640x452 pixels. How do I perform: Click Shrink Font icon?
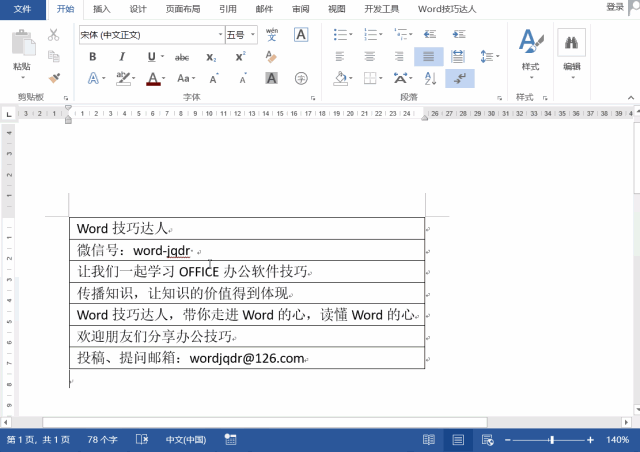(x=243, y=78)
